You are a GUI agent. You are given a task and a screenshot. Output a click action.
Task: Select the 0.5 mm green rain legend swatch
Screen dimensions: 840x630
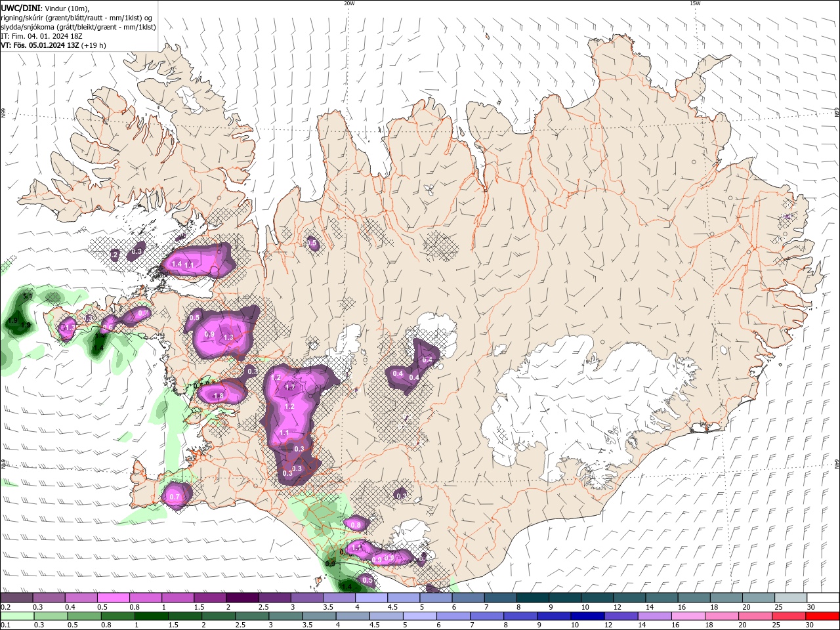click(x=85, y=616)
